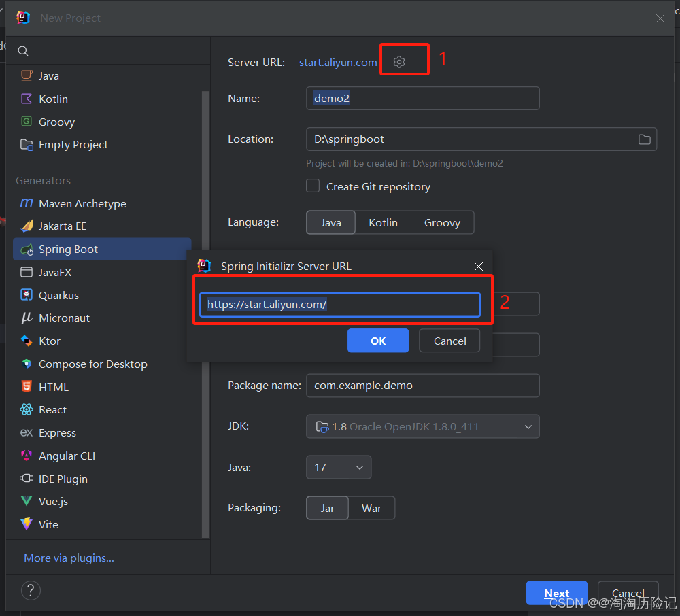Choose the IDE Plugin generator icon
Screen dimensions: 680x616
tap(27, 478)
